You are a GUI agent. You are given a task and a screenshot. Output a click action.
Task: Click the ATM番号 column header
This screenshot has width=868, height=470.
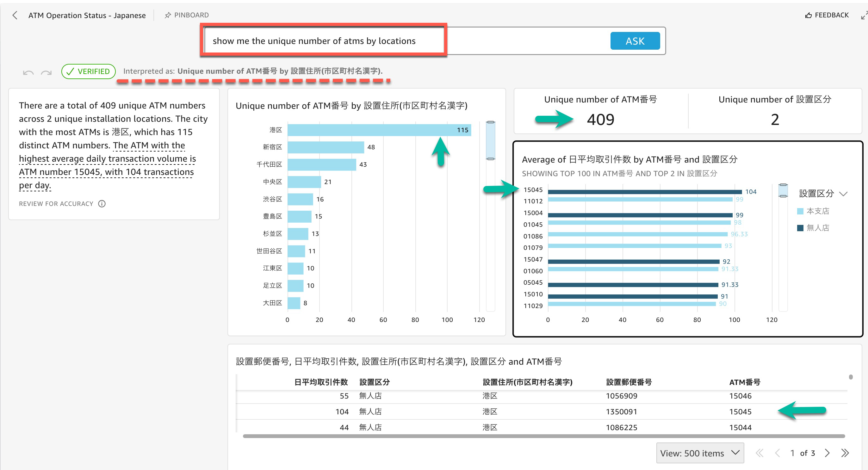pos(744,382)
